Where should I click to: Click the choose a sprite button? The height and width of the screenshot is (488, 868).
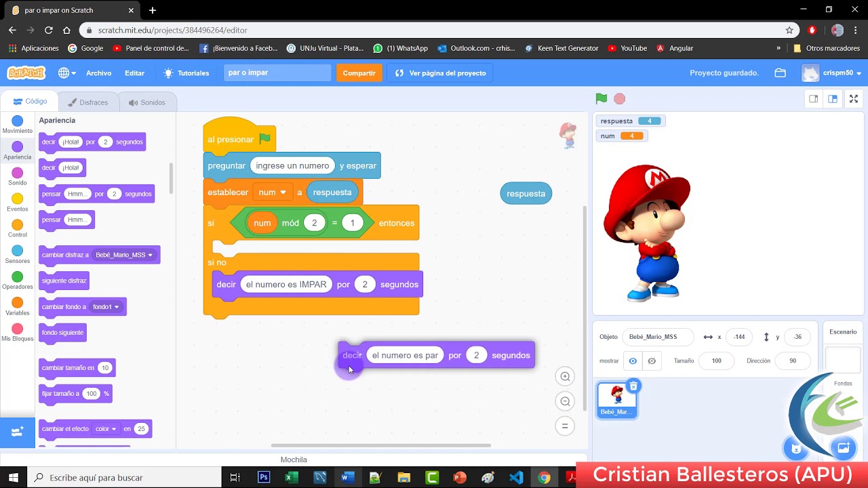tap(796, 448)
